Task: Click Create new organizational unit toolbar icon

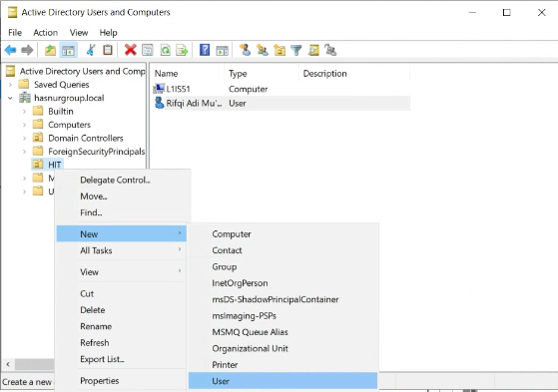Action: [x=279, y=50]
